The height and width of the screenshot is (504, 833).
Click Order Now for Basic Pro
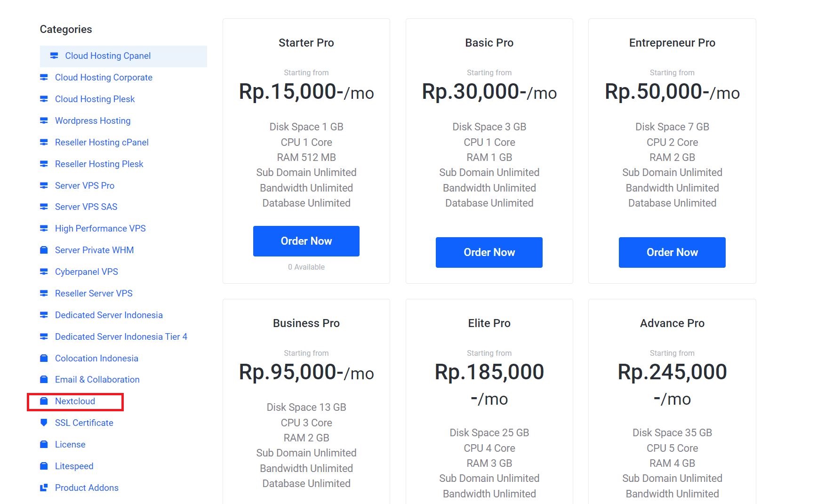pyautogui.click(x=489, y=252)
